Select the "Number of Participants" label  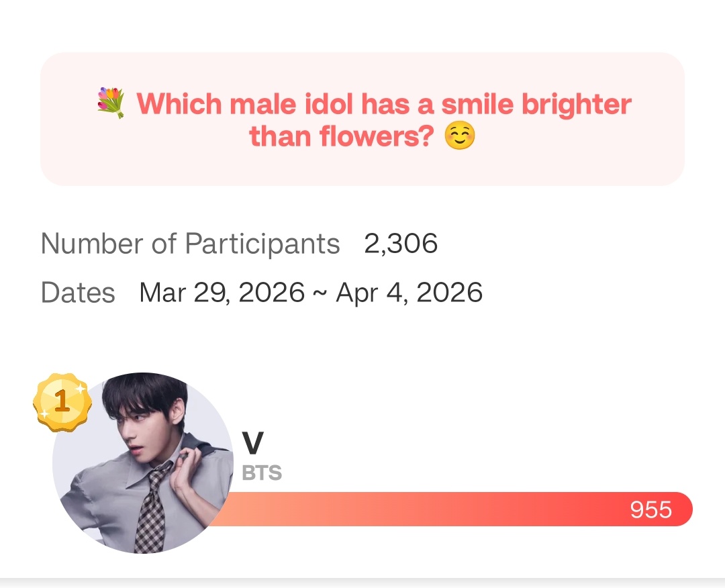coord(190,243)
